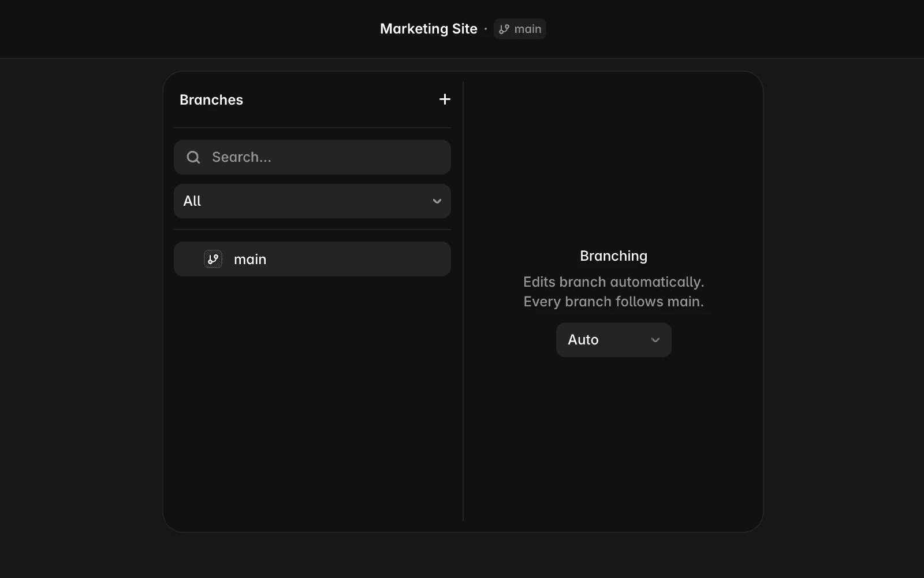Click the branch icon in the main row
924x578 pixels.
click(213, 259)
